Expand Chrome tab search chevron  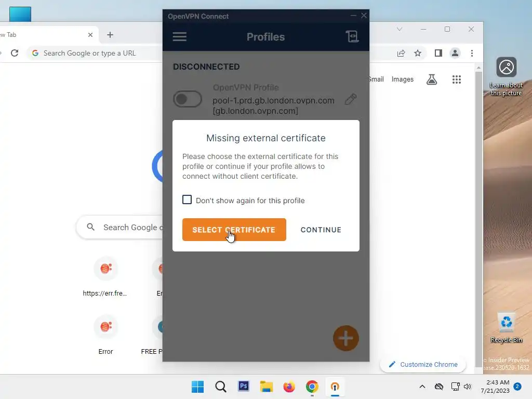[x=400, y=29]
